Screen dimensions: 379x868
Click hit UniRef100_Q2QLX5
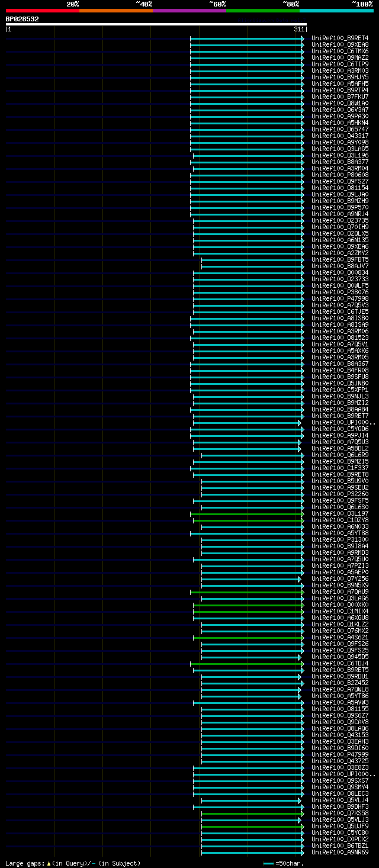[x=340, y=234]
